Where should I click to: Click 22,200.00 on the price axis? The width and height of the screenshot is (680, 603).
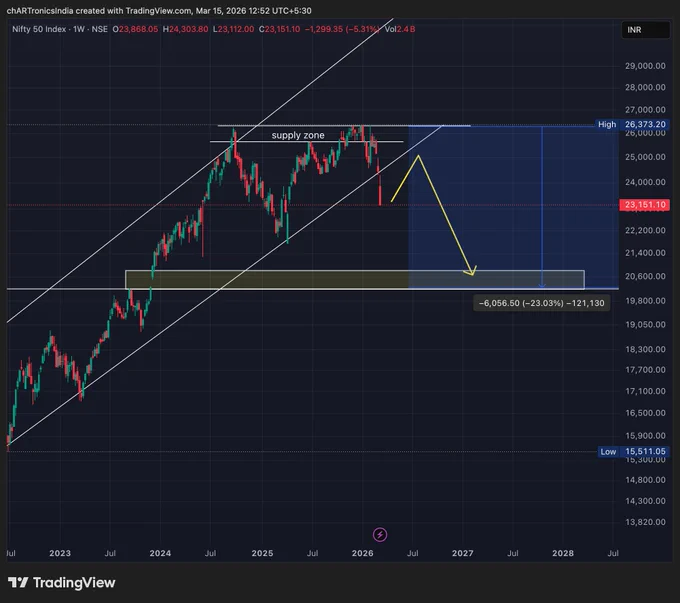tap(645, 230)
